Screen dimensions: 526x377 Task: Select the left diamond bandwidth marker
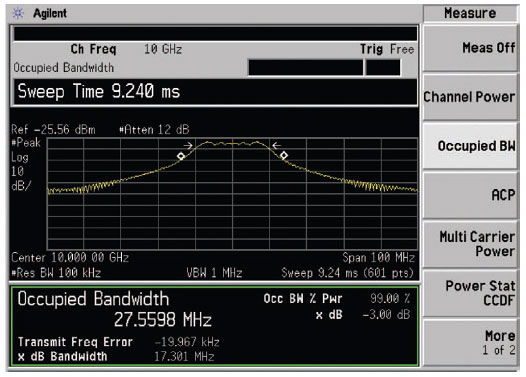(x=181, y=156)
